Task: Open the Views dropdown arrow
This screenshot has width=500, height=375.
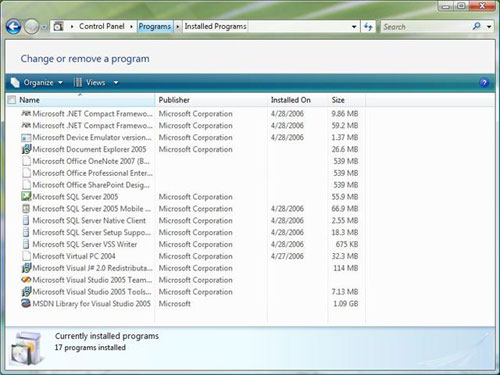Action: pos(116,83)
